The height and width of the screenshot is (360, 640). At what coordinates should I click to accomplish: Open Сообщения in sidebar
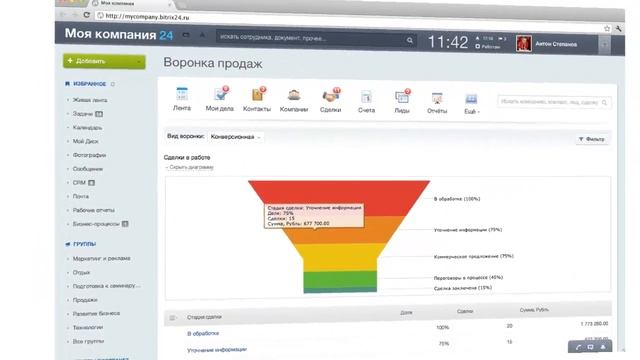[88, 169]
